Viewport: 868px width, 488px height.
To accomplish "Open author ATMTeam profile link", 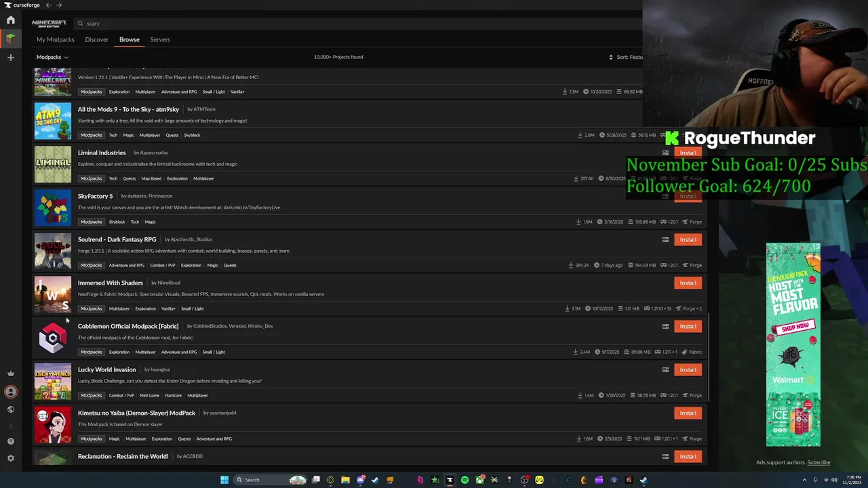I will (x=204, y=109).
